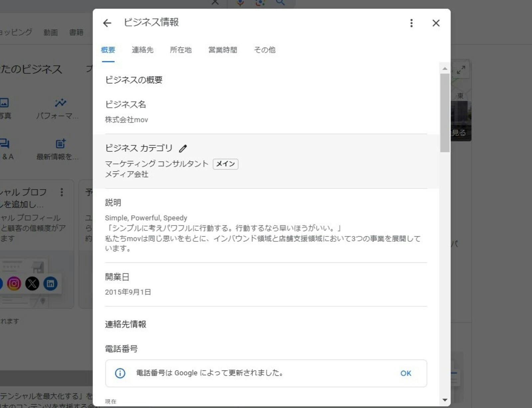Click the ショッピング search tab behind dialog
The image size is (532, 408).
click(x=16, y=32)
